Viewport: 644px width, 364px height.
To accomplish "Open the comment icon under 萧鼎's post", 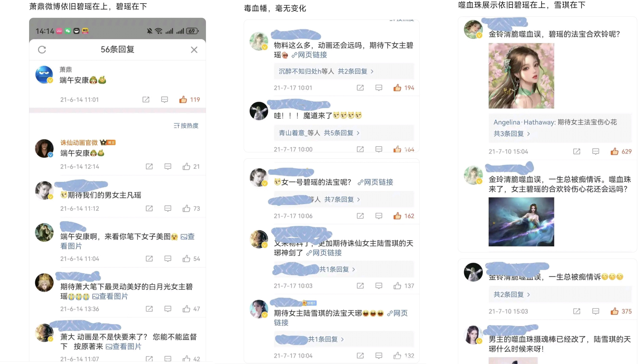I will tap(165, 99).
